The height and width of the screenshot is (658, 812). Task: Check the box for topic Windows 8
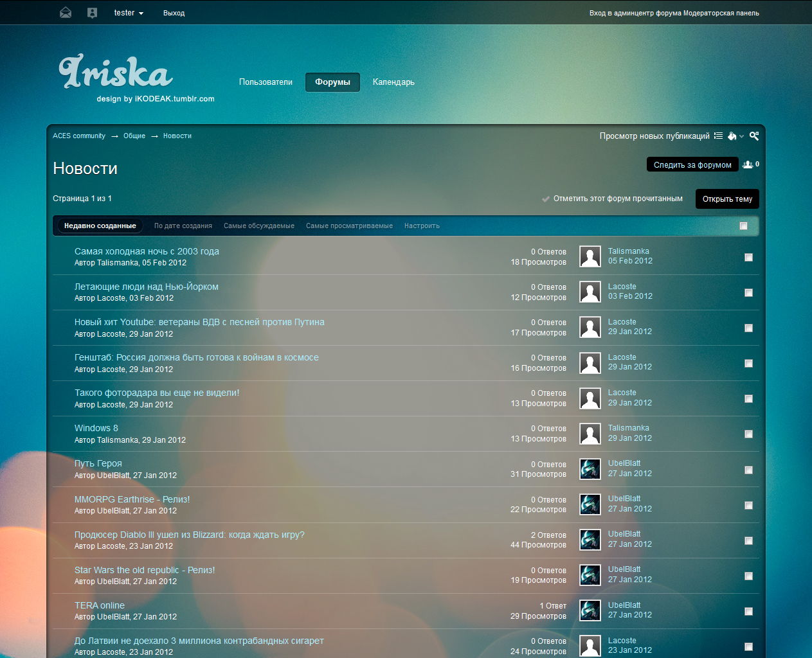pyautogui.click(x=748, y=434)
